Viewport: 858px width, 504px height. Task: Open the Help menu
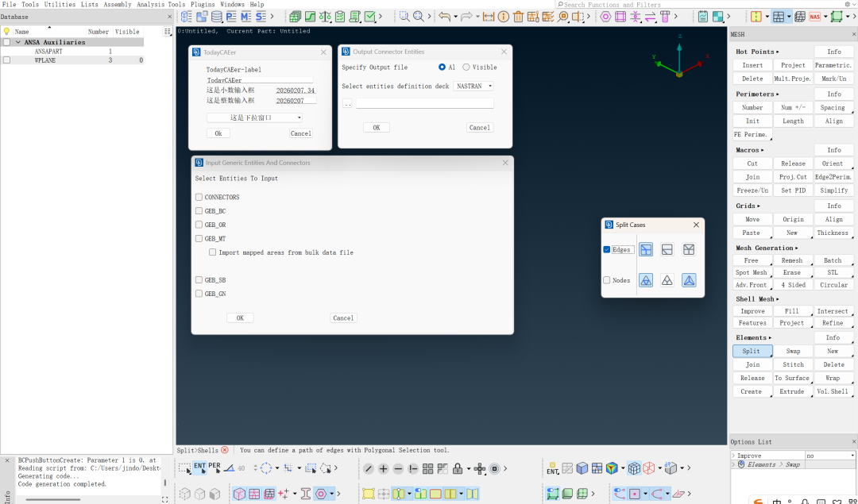257,5
